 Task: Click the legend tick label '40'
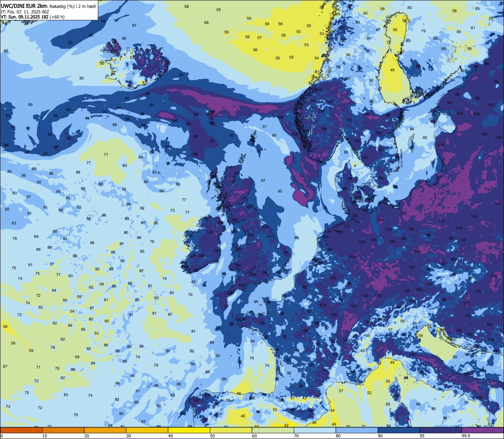[x=170, y=436]
